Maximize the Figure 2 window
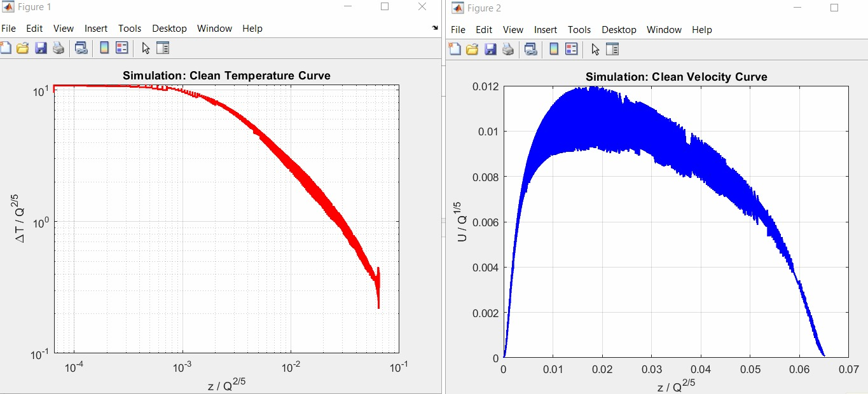The image size is (868, 394). click(834, 8)
